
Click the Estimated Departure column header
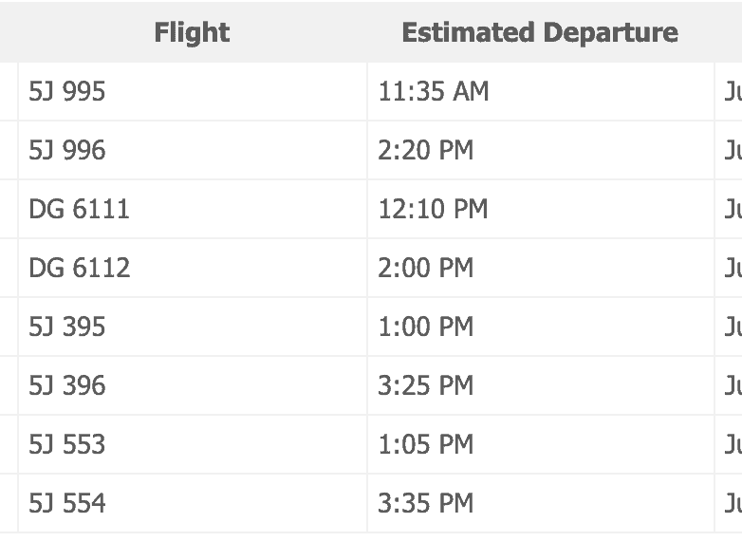click(539, 32)
